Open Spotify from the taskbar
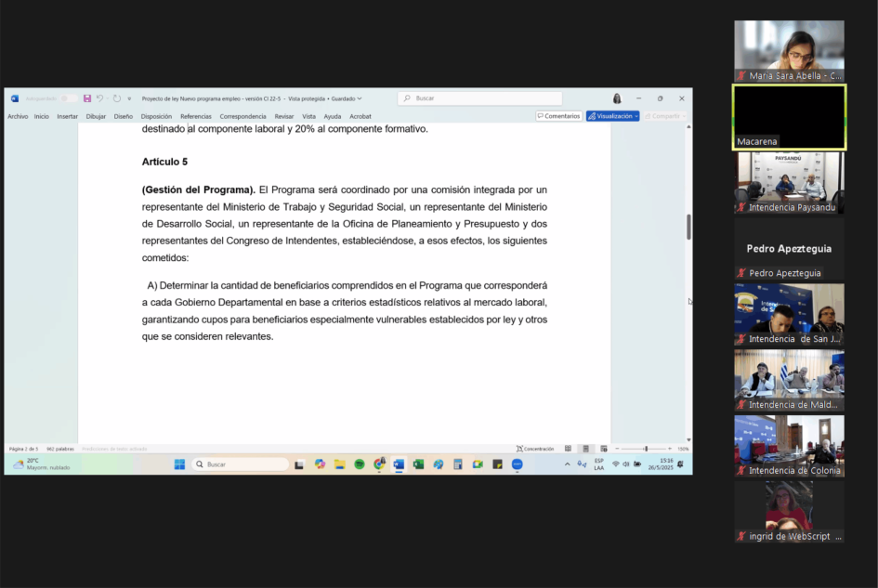Screen dimensions: 878x588 360,464
